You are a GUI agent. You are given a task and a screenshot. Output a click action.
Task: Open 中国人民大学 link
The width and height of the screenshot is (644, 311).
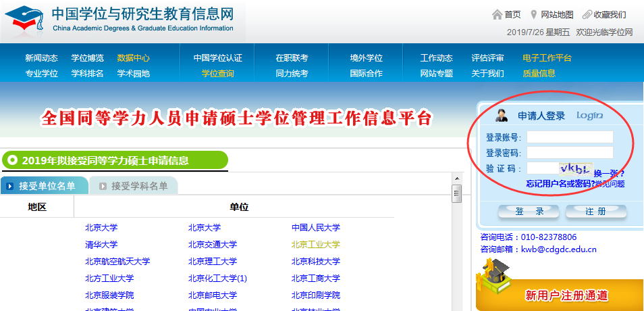click(316, 227)
